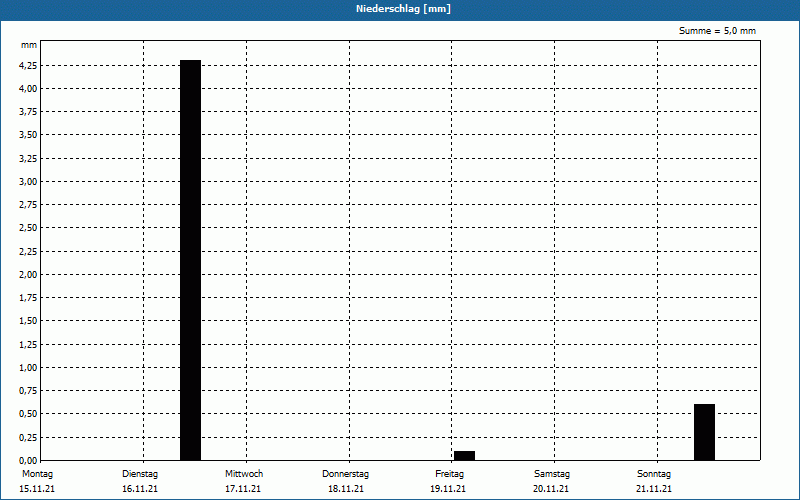Click the 3,25 axis value
This screenshot has height=500, width=800.
pos(28,159)
